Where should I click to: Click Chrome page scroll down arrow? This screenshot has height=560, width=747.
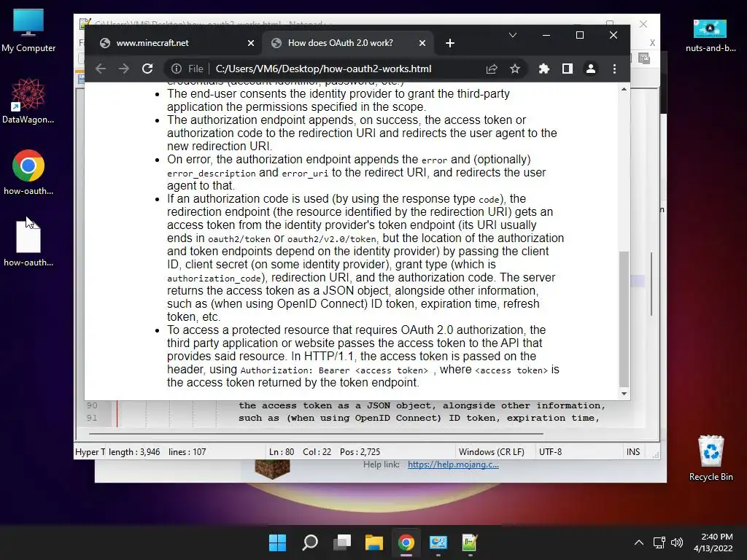click(x=624, y=394)
